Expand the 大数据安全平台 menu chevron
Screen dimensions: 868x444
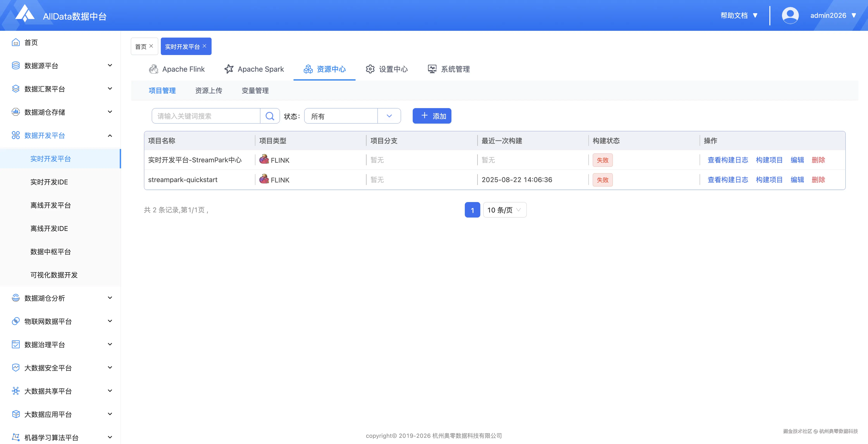tap(110, 367)
